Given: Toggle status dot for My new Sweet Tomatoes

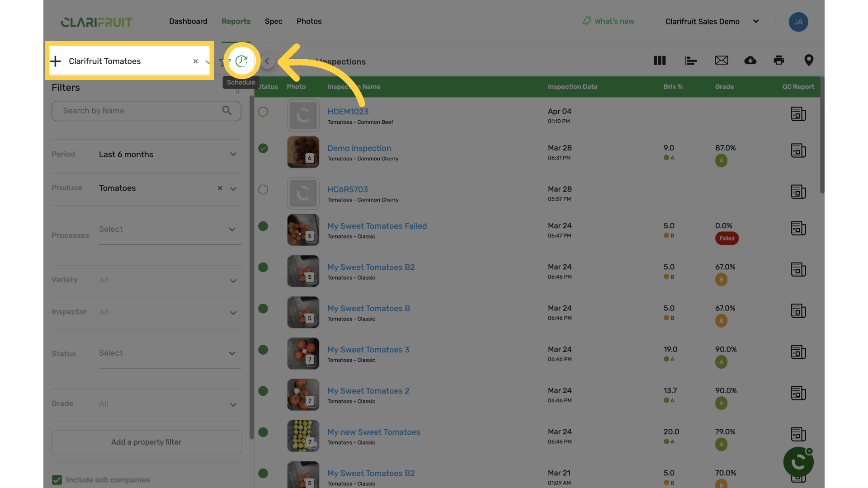Looking at the screenshot, I should [263, 432].
